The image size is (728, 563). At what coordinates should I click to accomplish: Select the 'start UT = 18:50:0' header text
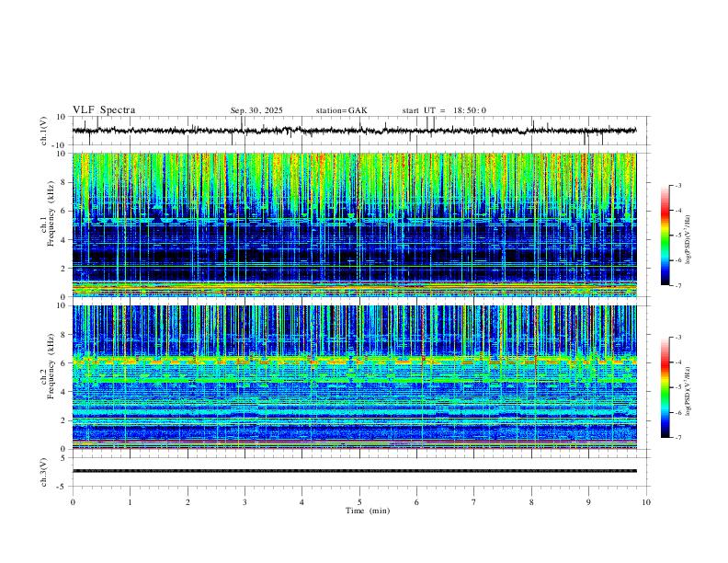pos(444,110)
